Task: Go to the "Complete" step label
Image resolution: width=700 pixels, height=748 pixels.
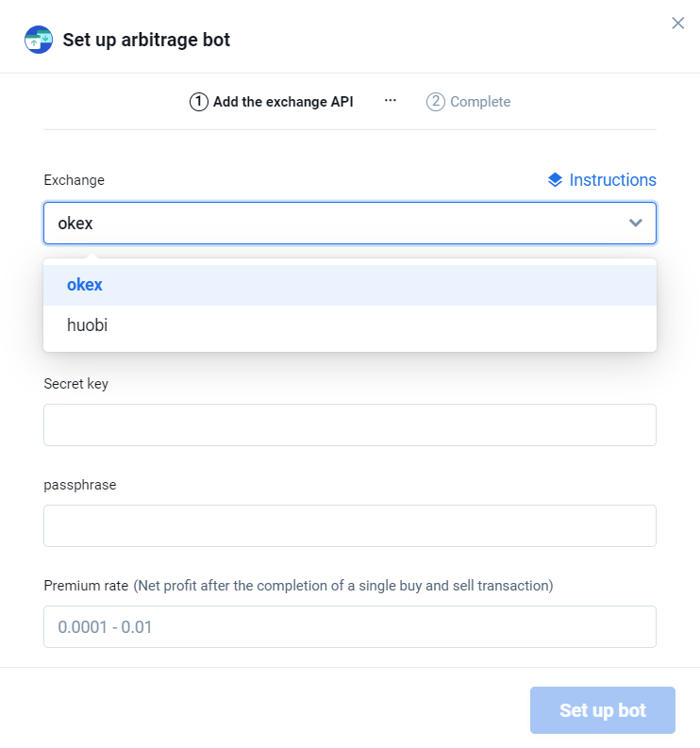Action: [x=480, y=102]
